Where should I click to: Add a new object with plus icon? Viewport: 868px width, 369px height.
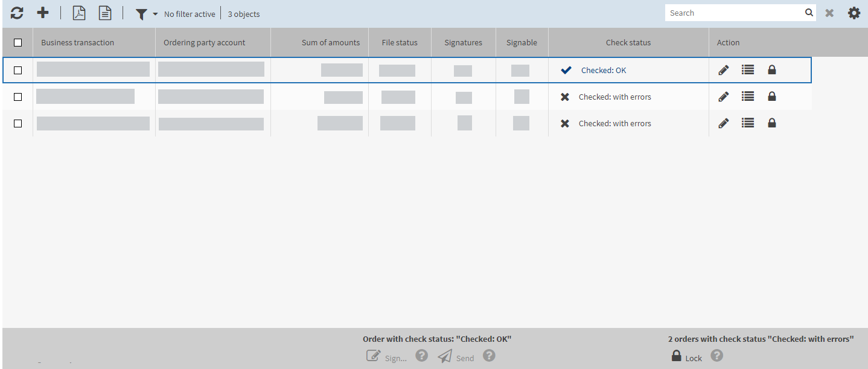pos(43,13)
